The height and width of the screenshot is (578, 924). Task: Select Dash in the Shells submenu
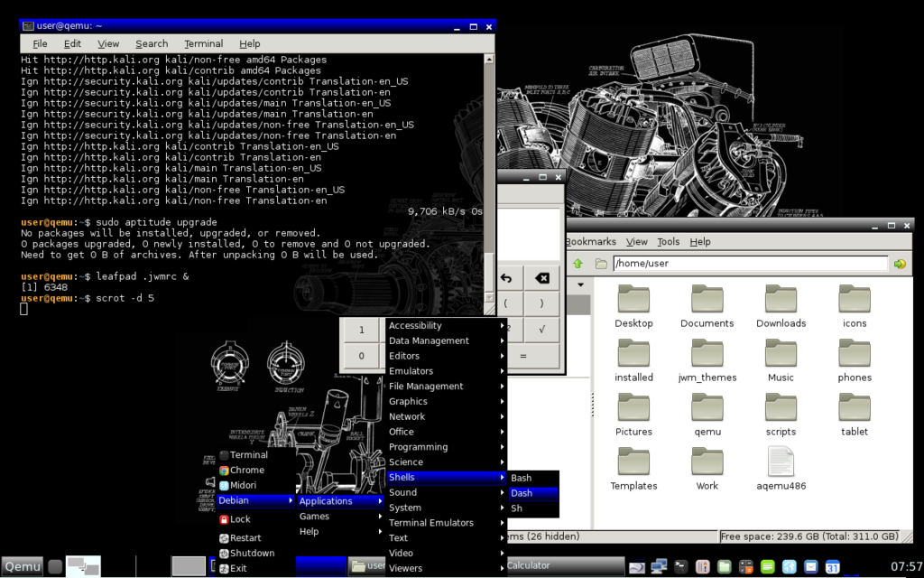pyautogui.click(x=522, y=493)
